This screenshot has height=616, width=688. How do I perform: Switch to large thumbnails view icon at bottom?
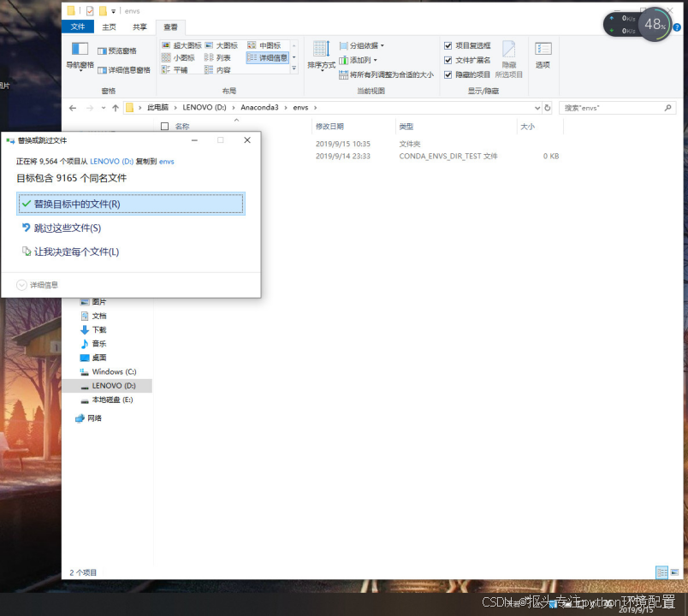pos(674,572)
